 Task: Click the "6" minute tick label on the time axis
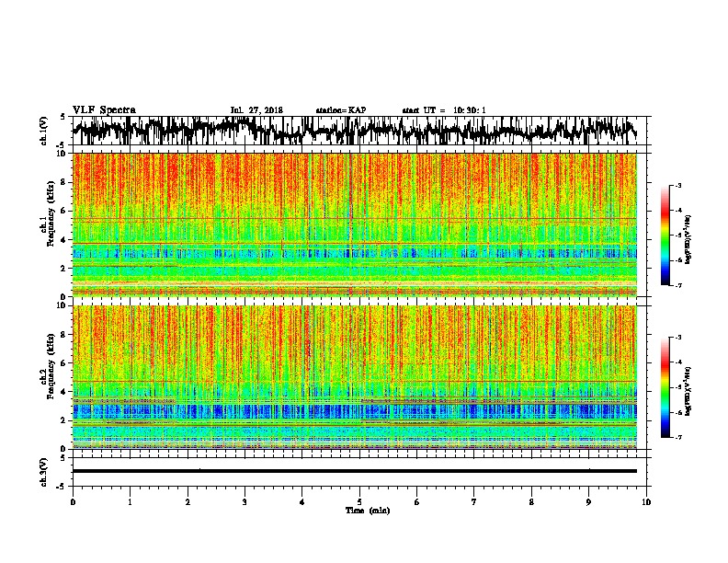pyautogui.click(x=417, y=502)
